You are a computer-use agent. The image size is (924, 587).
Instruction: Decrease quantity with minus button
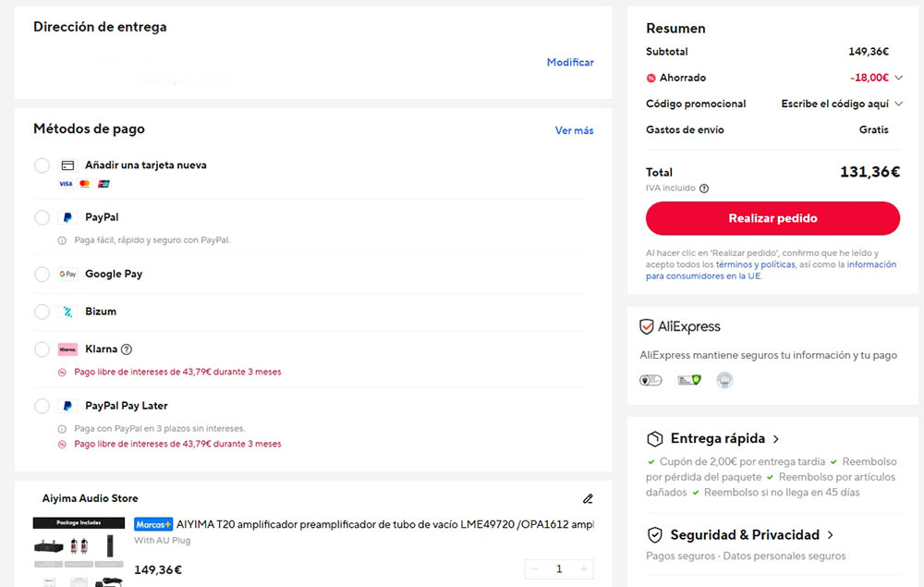coord(535,569)
